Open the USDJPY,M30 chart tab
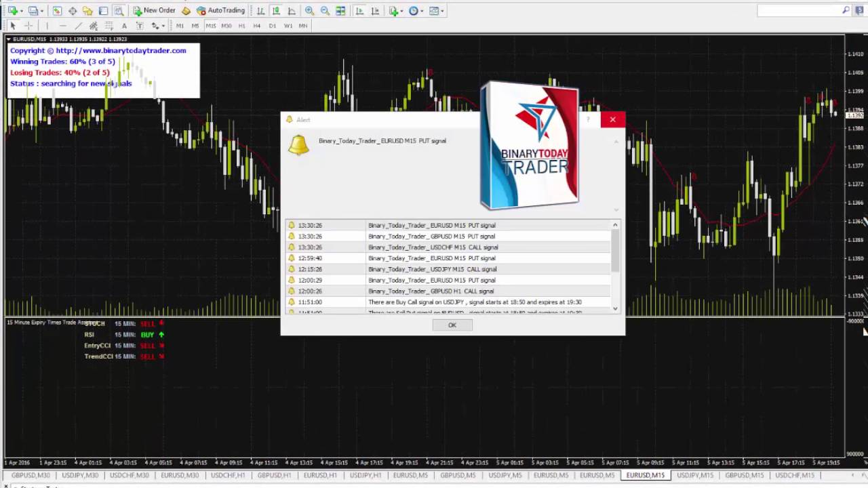The height and width of the screenshot is (488, 868). (x=79, y=475)
